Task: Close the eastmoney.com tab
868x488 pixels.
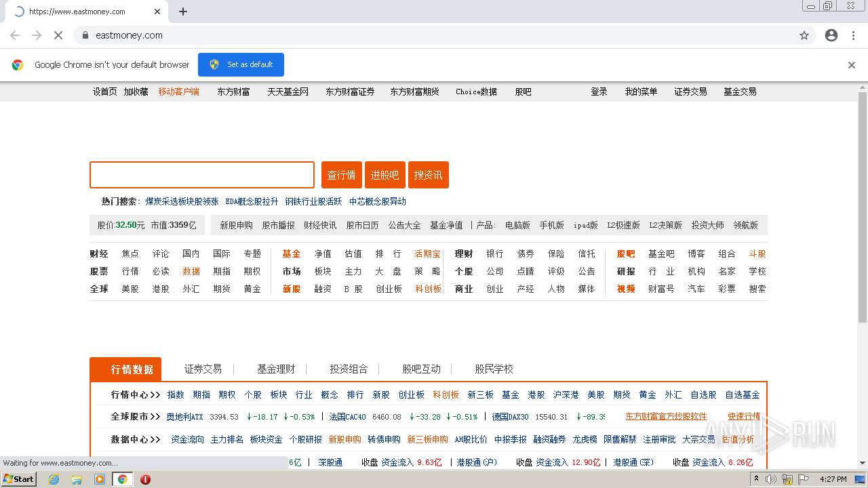Action: 157,12
